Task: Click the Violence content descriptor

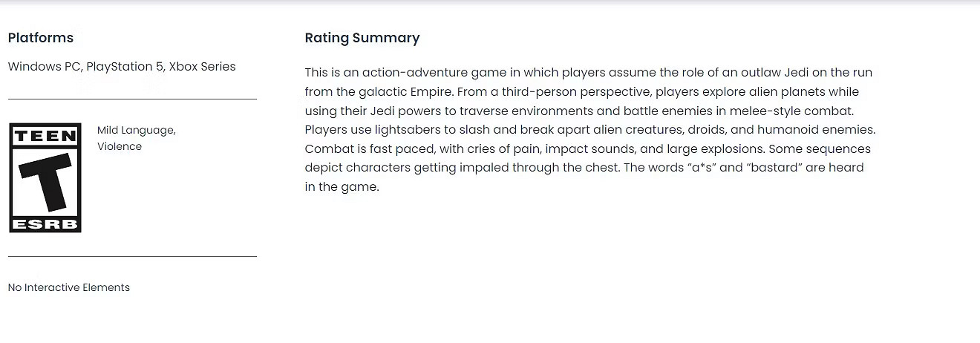Action: (x=120, y=146)
